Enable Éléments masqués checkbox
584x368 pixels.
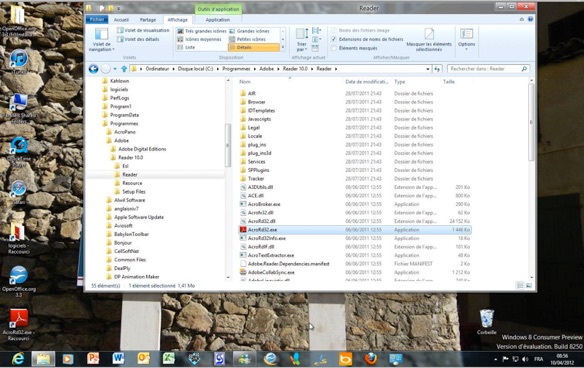(x=334, y=48)
